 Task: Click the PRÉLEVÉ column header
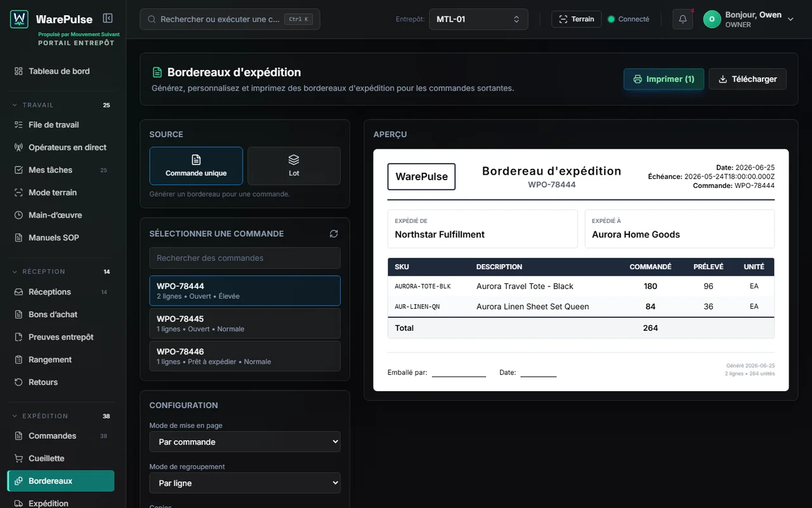tap(709, 267)
